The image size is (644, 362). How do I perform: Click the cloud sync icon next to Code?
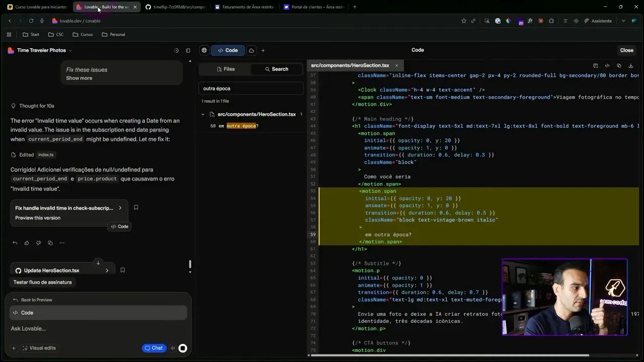click(251, 50)
